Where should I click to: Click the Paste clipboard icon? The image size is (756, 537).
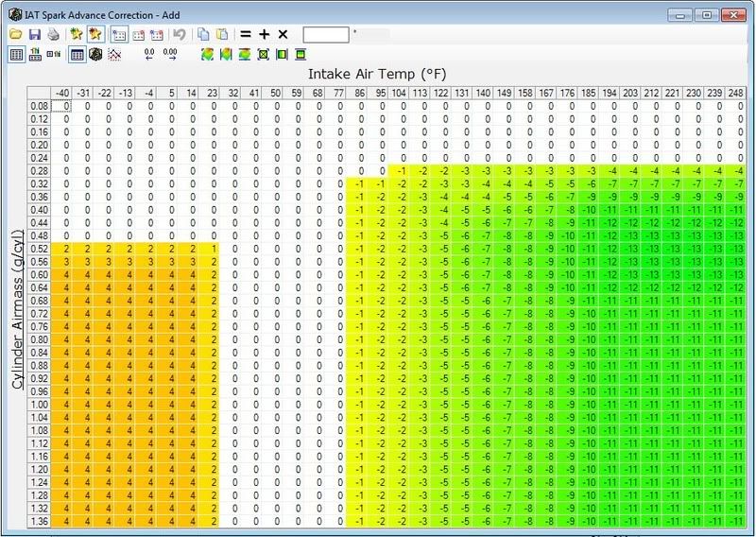(x=222, y=34)
